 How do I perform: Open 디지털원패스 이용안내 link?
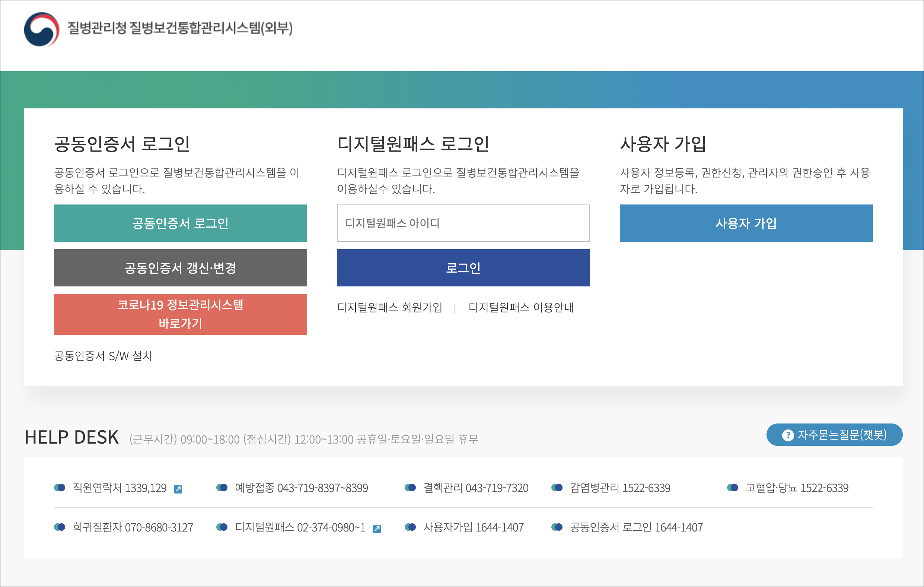[x=521, y=307]
